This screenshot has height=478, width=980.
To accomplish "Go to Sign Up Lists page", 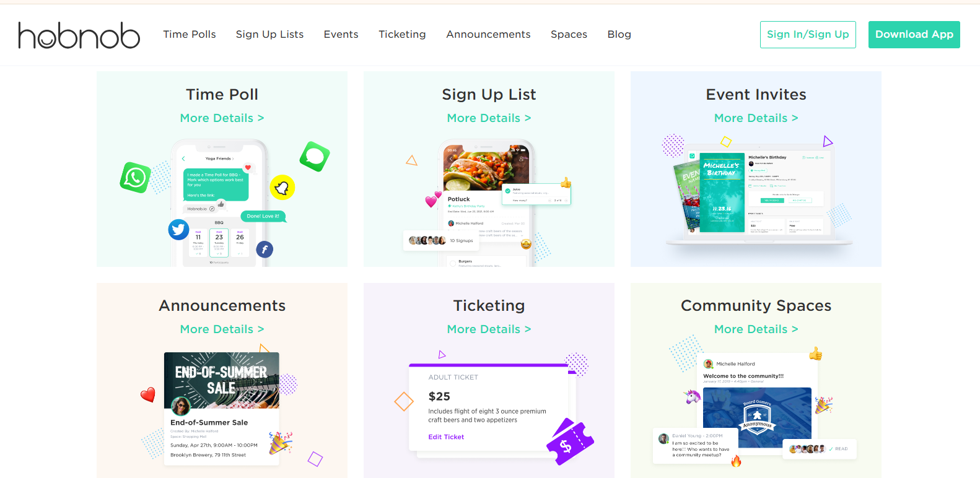I will pyautogui.click(x=269, y=35).
